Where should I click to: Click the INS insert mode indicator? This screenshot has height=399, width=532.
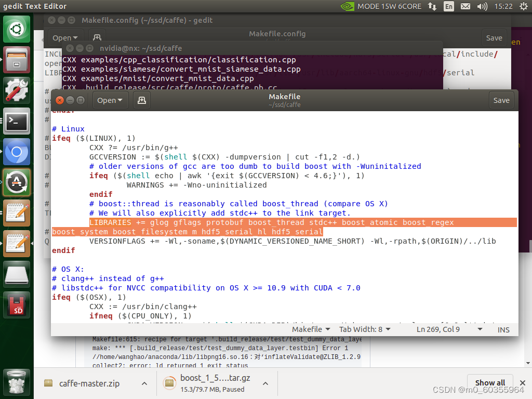point(503,330)
